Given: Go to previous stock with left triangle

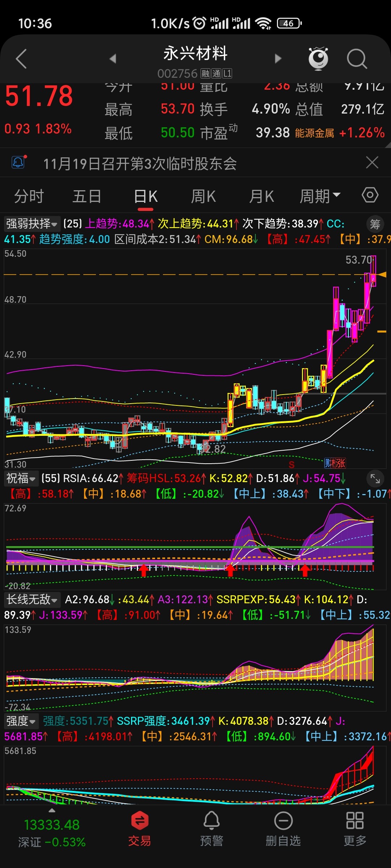Looking at the screenshot, I should (113, 59).
